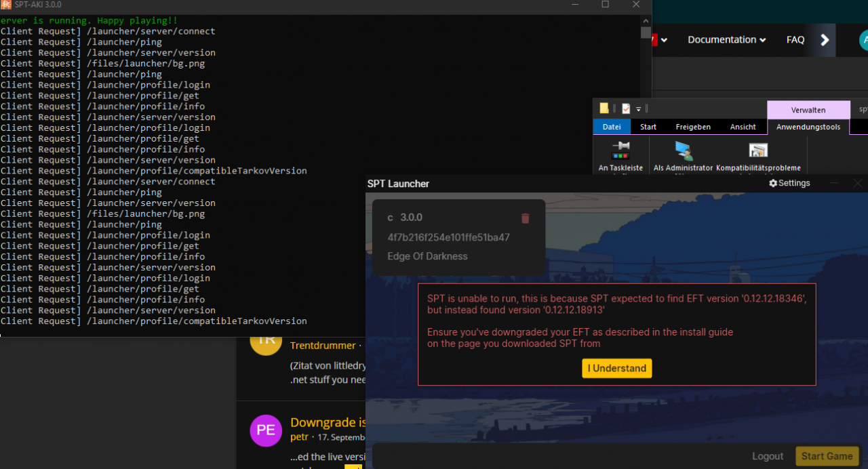Click the TR user avatar in forum
The image size is (868, 469).
pyautogui.click(x=266, y=343)
